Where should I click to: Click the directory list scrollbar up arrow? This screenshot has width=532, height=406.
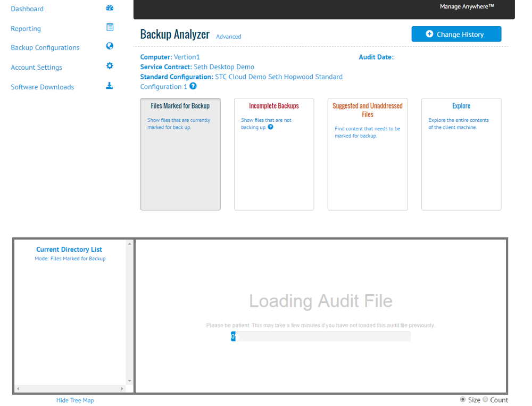click(x=129, y=244)
